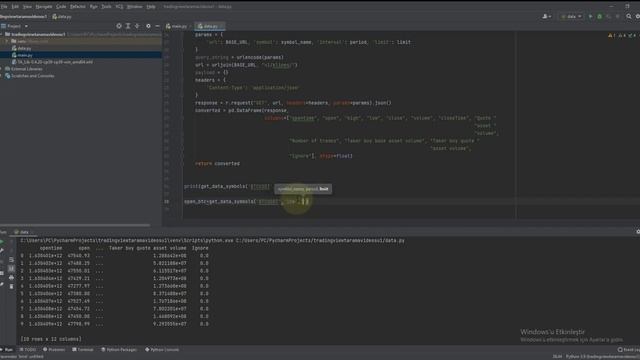
Task: Open the TODO tool window
Action: (28, 350)
